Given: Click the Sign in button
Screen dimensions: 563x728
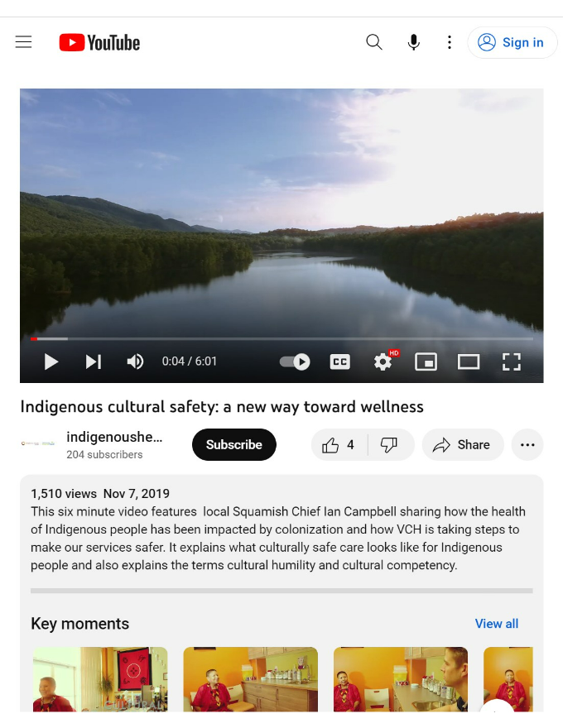Looking at the screenshot, I should (x=512, y=42).
